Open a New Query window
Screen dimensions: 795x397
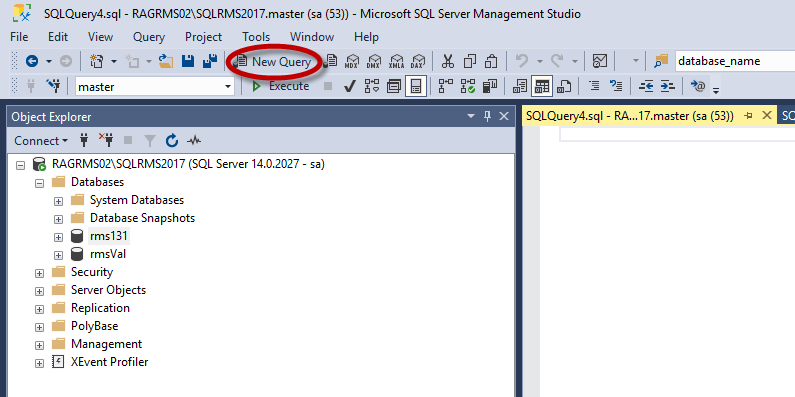coord(272,62)
